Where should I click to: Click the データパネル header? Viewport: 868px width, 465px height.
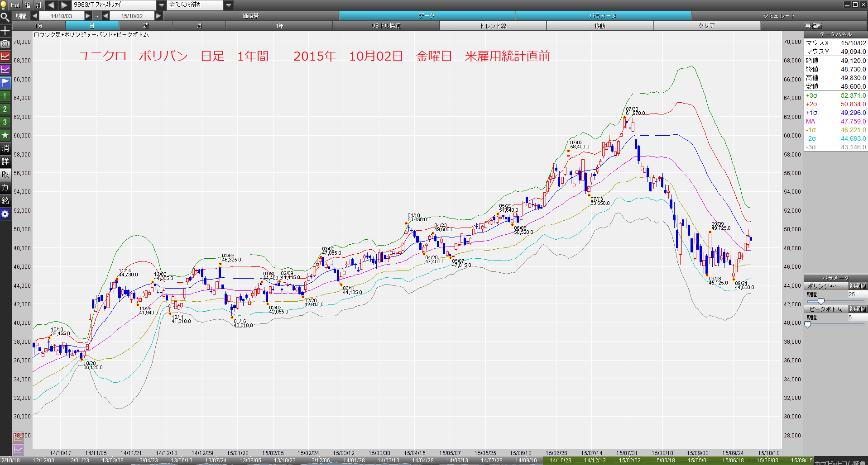click(836, 34)
